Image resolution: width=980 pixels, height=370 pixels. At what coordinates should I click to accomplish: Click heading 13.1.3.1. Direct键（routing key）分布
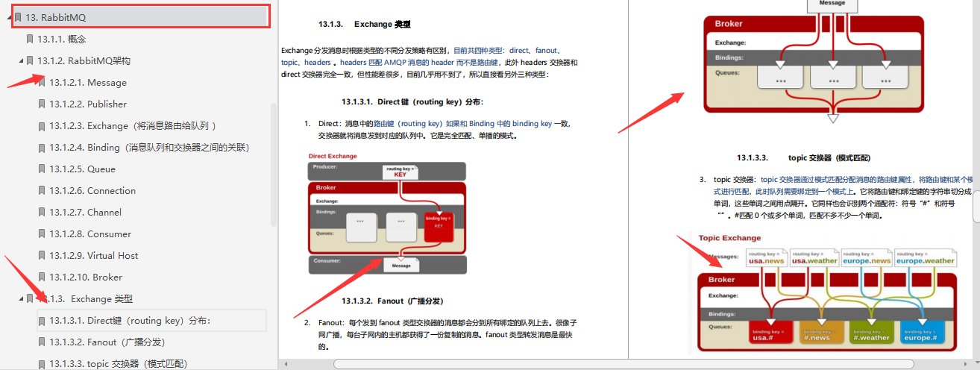(x=412, y=101)
